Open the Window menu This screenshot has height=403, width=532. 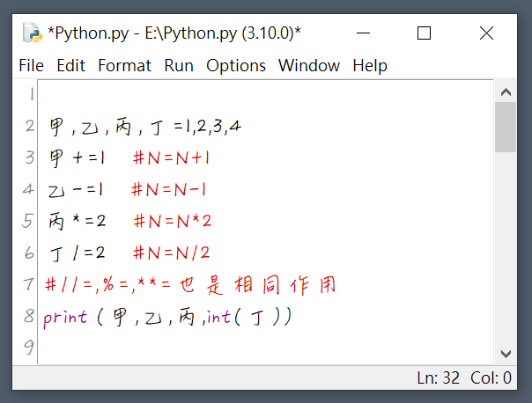pyautogui.click(x=309, y=65)
